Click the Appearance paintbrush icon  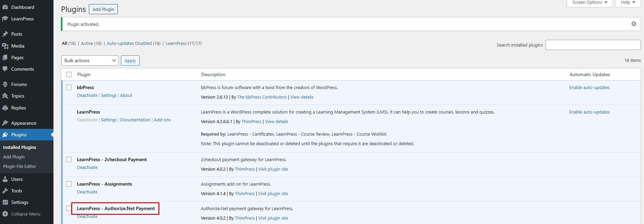coord(5,123)
